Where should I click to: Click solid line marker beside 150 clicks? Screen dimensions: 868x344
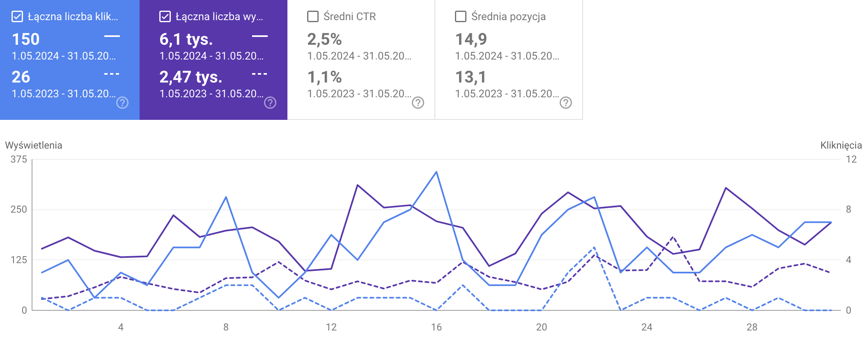[x=112, y=36]
